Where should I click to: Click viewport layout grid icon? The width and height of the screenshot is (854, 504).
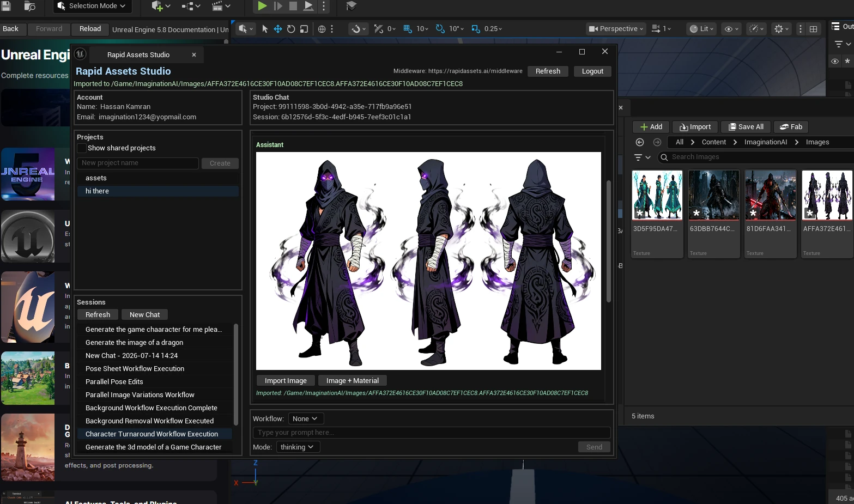(813, 29)
